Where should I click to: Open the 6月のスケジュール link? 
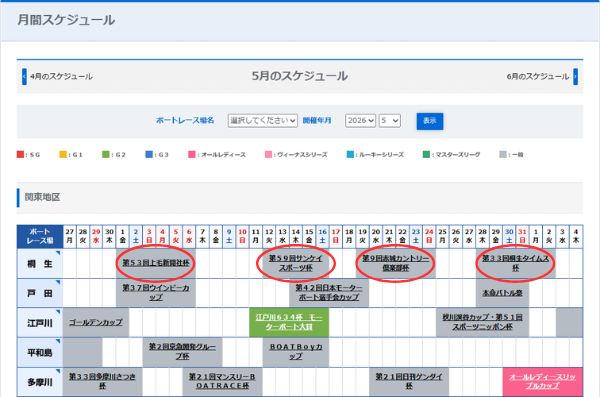coord(538,77)
